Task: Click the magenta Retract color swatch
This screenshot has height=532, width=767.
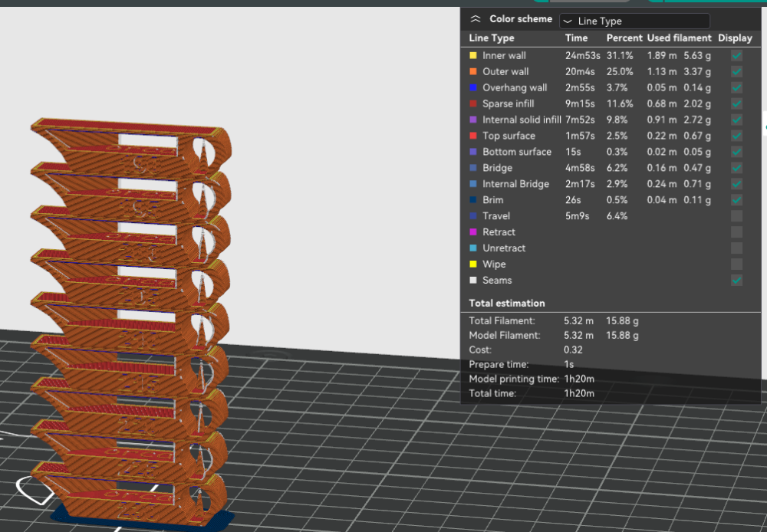Action: click(473, 232)
